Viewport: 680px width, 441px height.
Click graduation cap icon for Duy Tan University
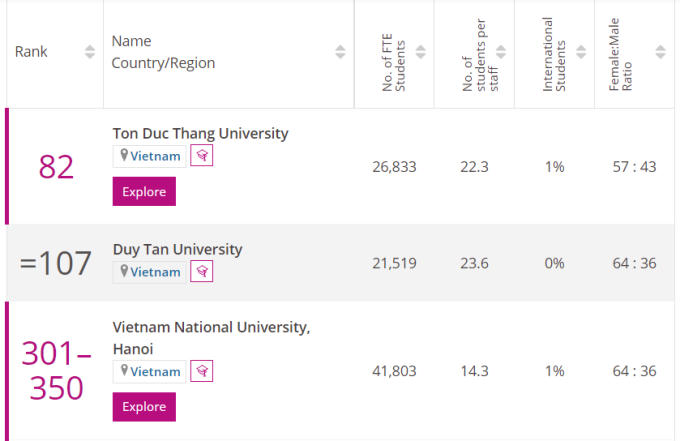(201, 271)
